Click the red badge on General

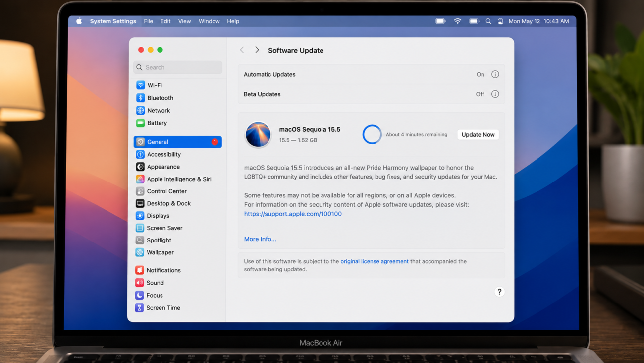[215, 142]
